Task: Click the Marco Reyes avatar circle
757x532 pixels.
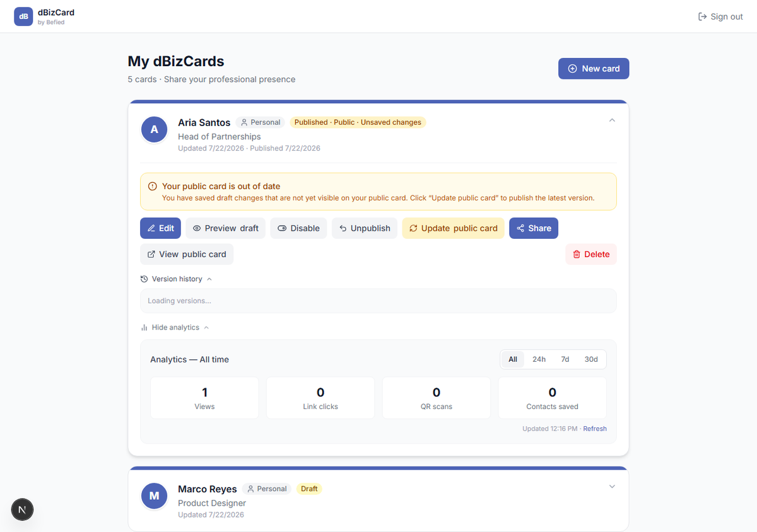Action: coord(155,496)
